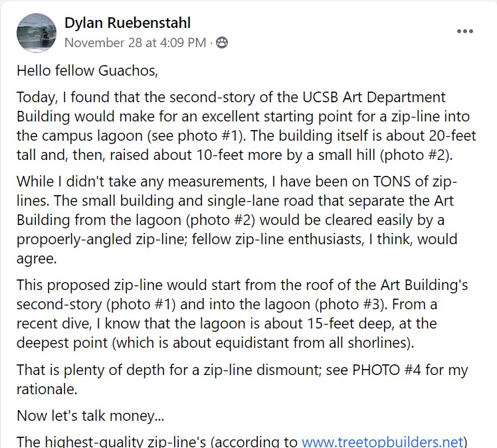Click the group audience privacy icon
497x448 pixels.
click(222, 43)
